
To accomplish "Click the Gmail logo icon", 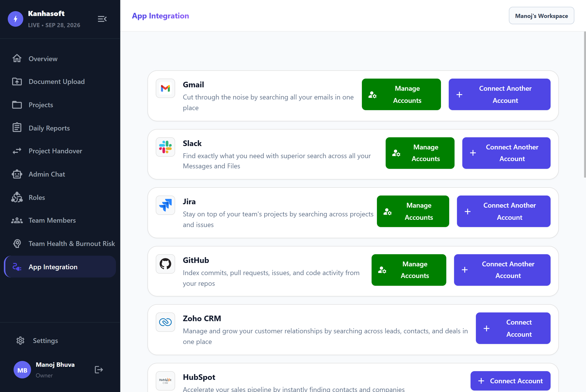I will (x=165, y=88).
